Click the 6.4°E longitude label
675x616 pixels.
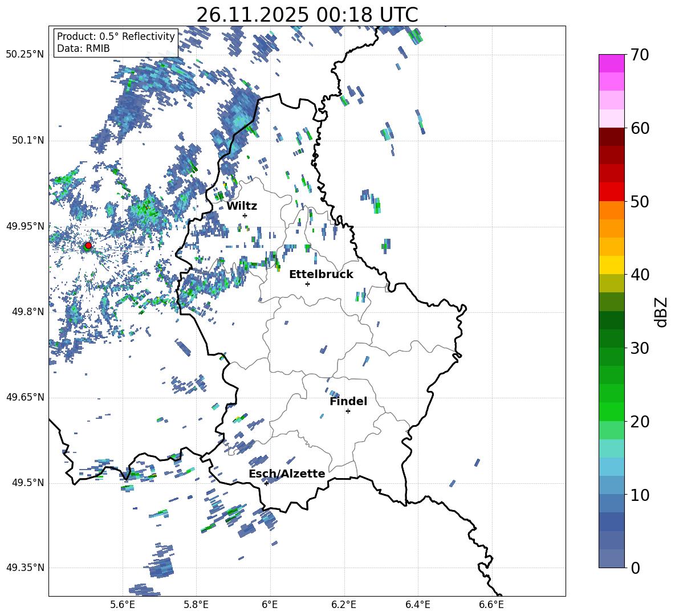pos(417,605)
